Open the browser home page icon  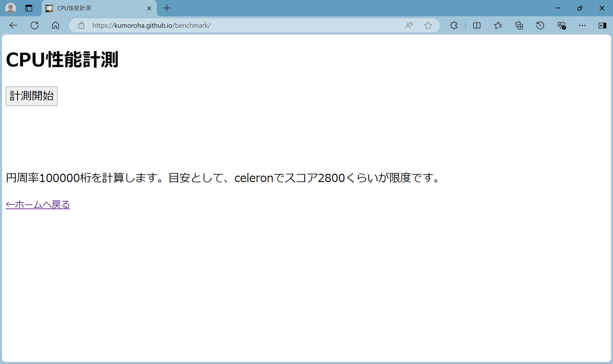click(56, 26)
